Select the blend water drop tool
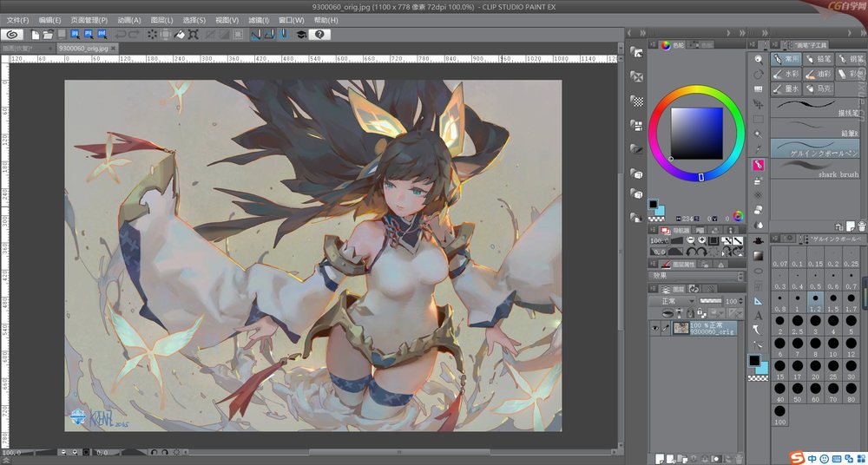868x465 pixels. 759,225
